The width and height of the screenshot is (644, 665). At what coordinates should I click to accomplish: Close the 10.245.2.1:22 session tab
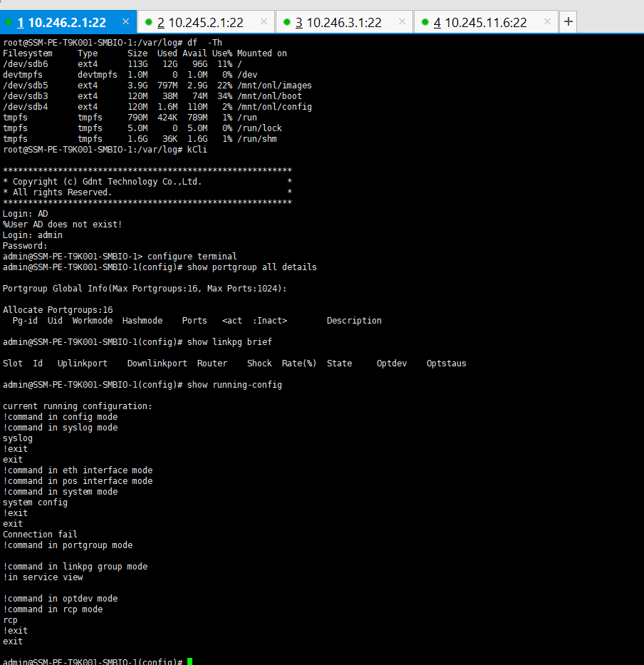(x=264, y=23)
